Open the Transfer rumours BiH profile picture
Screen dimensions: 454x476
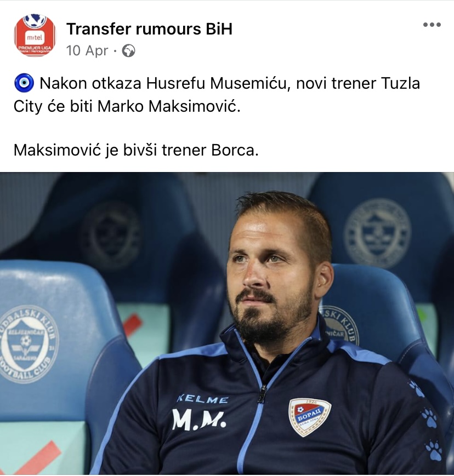click(x=35, y=36)
